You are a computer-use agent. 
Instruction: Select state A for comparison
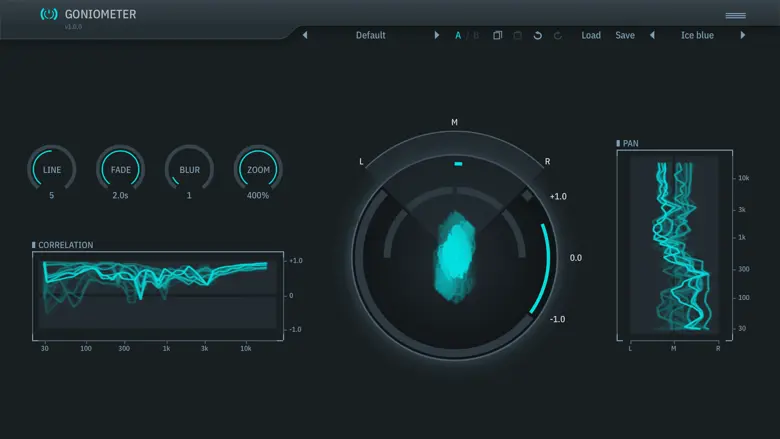coord(458,35)
